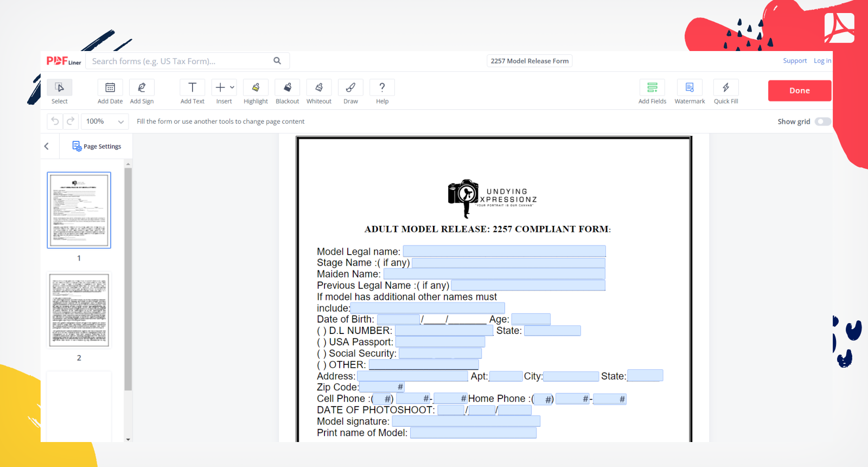Image resolution: width=868 pixels, height=467 pixels.
Task: Select the Draw tool
Action: click(350, 88)
